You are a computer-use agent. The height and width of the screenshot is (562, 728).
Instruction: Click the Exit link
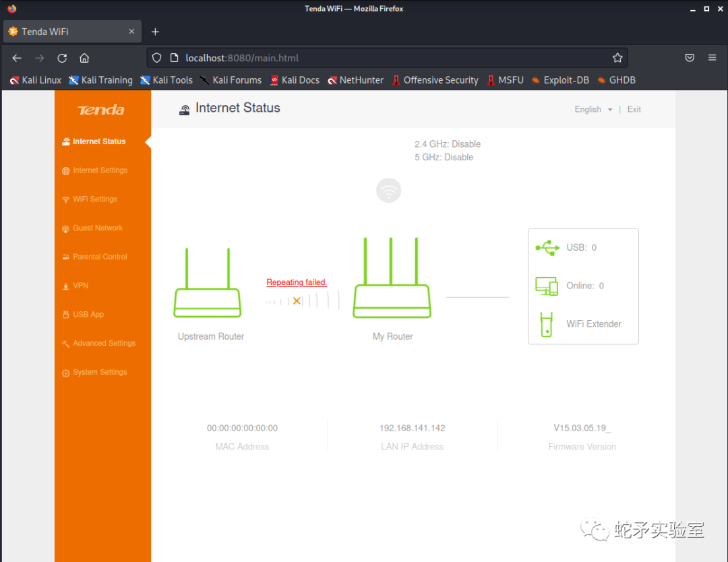pos(634,110)
